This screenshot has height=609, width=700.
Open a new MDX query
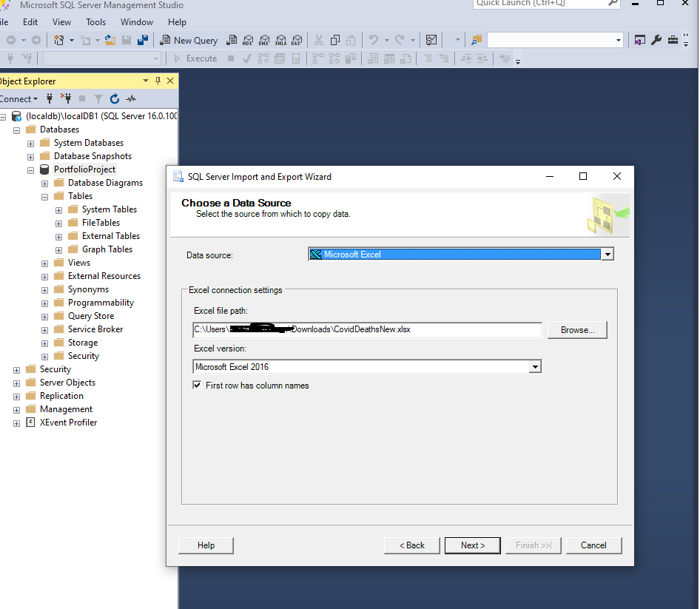(x=247, y=40)
